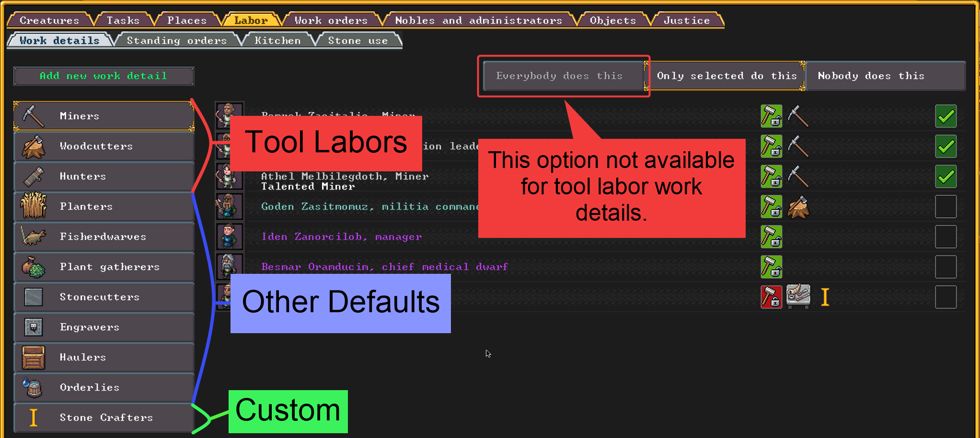Go to the Places tab
Screen dimensions: 980x438
[187, 20]
